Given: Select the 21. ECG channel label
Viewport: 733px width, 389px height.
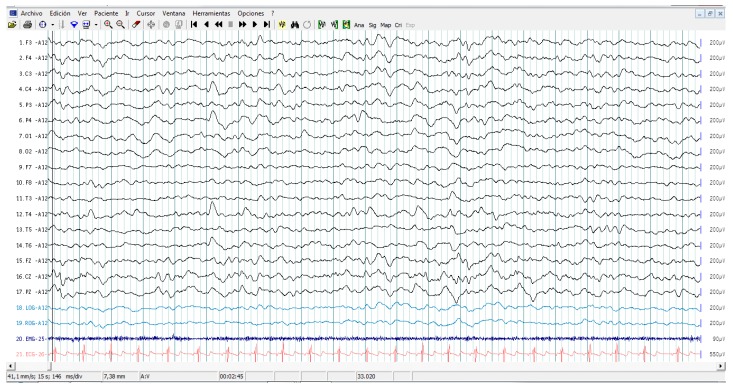Looking at the screenshot, I should pos(31,354).
